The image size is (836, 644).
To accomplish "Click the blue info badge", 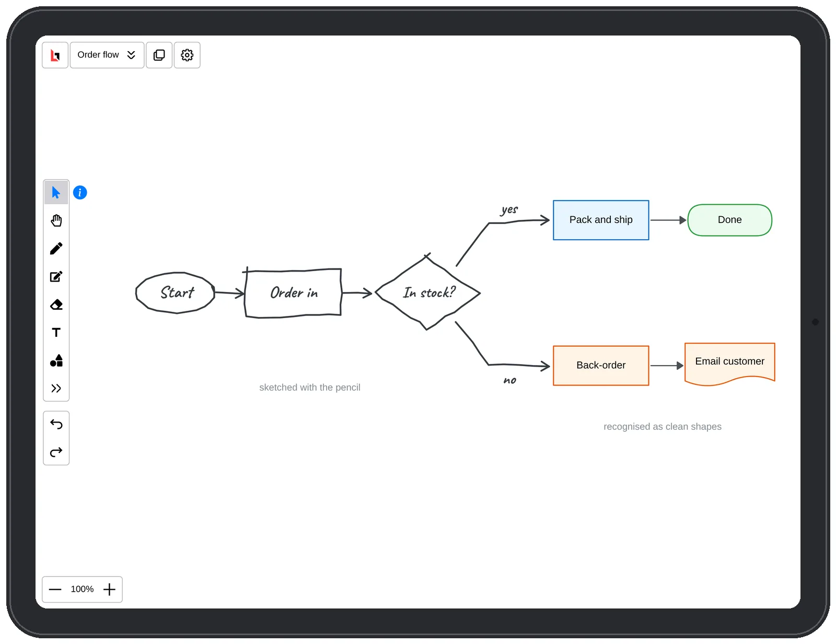I will point(80,193).
